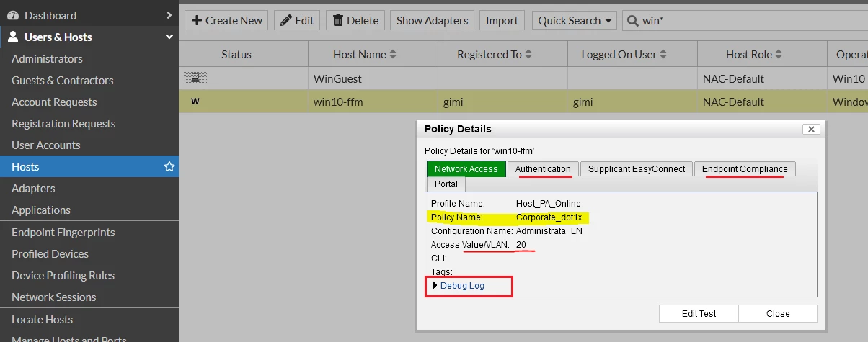Click the Access Value/VLAN value 20
868x342 pixels.
click(521, 244)
